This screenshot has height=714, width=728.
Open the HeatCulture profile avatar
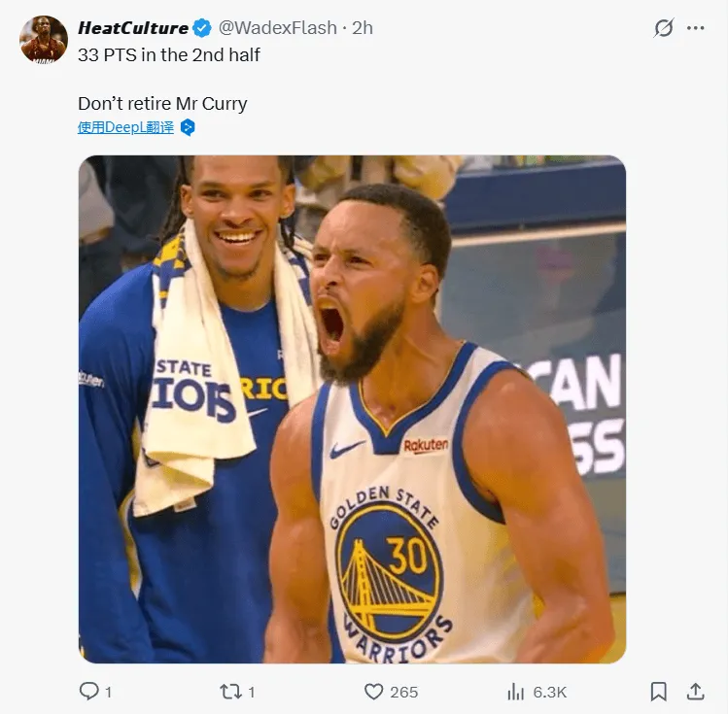pyautogui.click(x=44, y=40)
